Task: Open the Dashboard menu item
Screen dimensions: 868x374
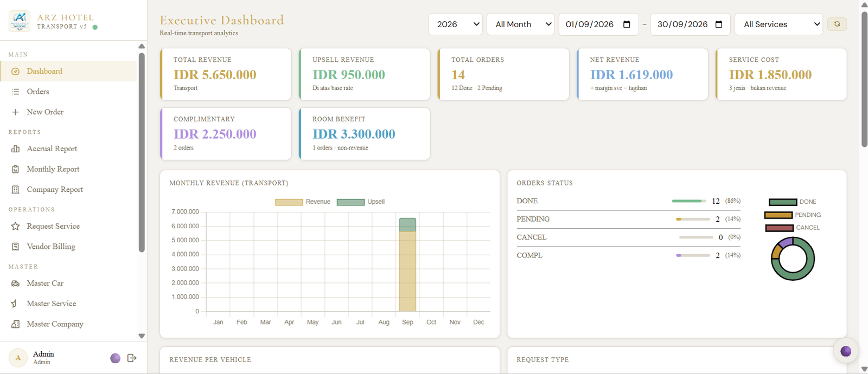Action: click(x=68, y=72)
